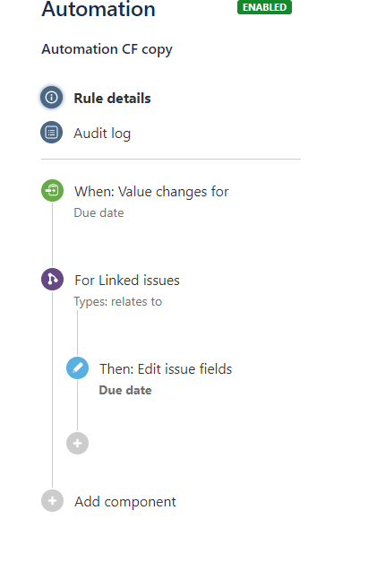Click the Automation page heading
Image resolution: width=377 pixels, height=588 pixels.
tap(99, 9)
